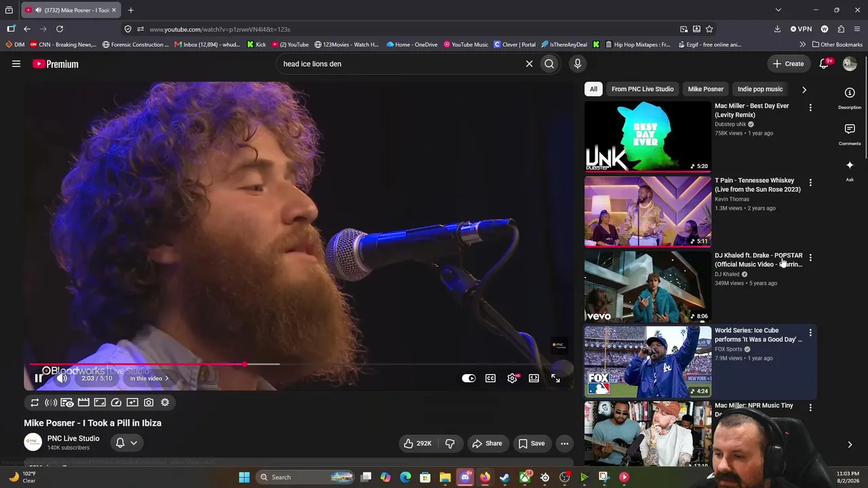
Task: Go back in browser history
Action: [x=27, y=29]
